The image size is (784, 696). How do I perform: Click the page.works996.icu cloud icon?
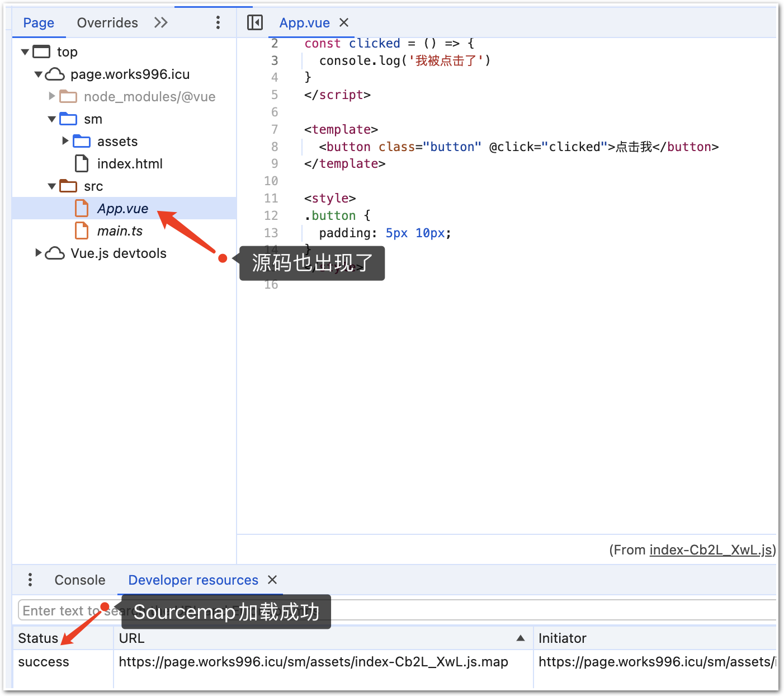tap(55, 74)
